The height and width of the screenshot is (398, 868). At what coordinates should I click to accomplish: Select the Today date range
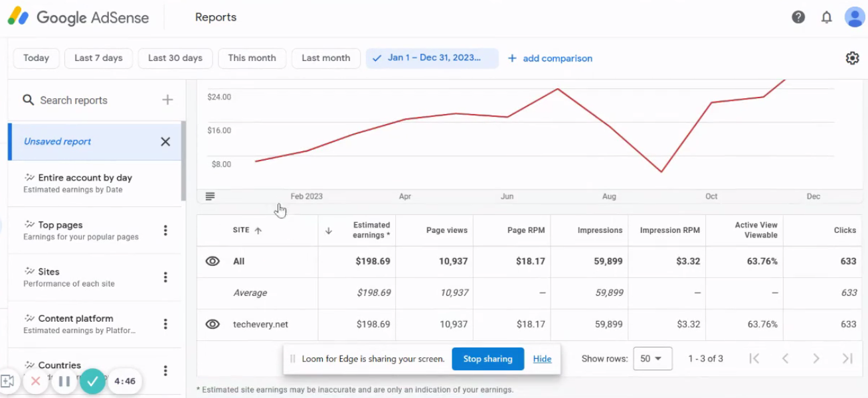(x=36, y=58)
